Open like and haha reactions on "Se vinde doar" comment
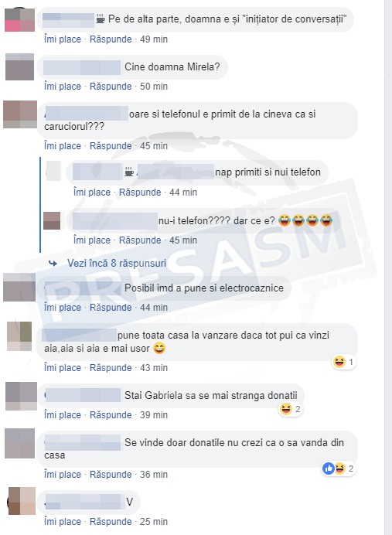 tap(339, 469)
